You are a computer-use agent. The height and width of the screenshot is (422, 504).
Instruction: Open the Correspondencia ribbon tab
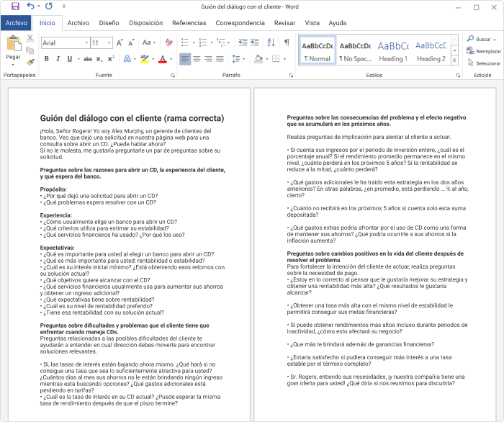(x=240, y=23)
